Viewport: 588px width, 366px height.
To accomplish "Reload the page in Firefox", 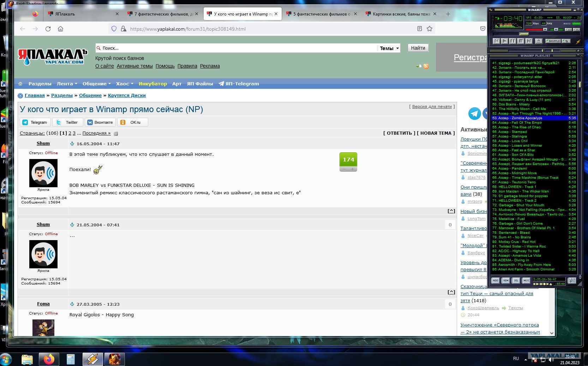I will coord(48,29).
